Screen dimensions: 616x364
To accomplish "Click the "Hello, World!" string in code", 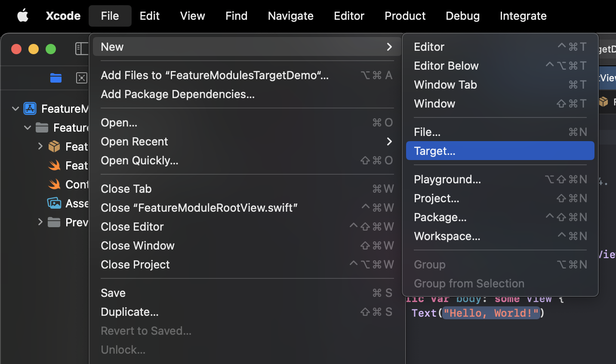I will tap(491, 313).
